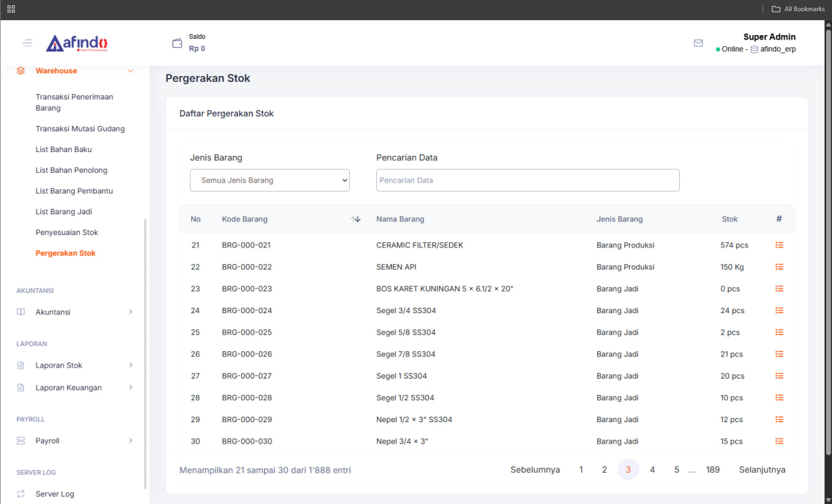Click the Afindo logo
Screen dimensions: 832x504
click(x=77, y=43)
